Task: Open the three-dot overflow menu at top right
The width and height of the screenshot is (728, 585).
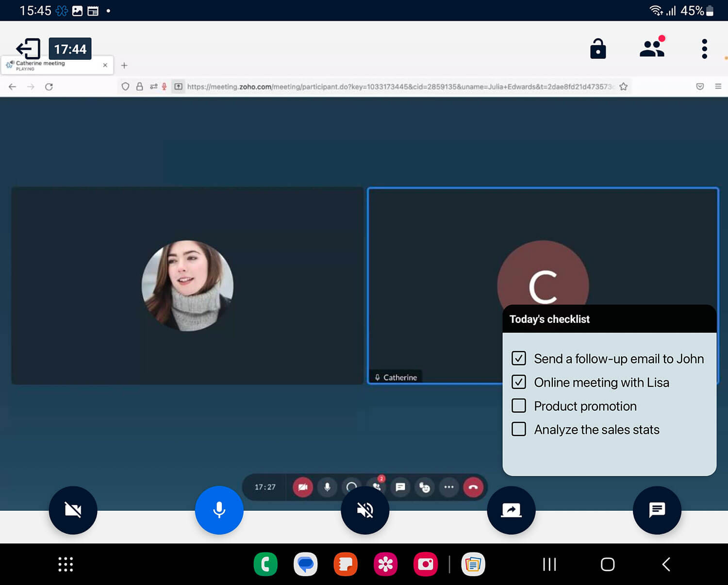Action: pyautogui.click(x=704, y=49)
